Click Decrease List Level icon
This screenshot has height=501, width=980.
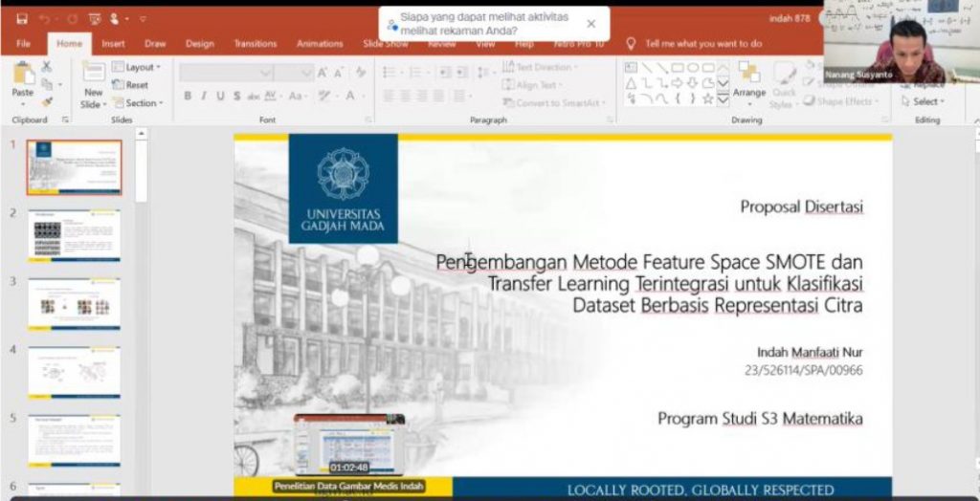click(444, 73)
